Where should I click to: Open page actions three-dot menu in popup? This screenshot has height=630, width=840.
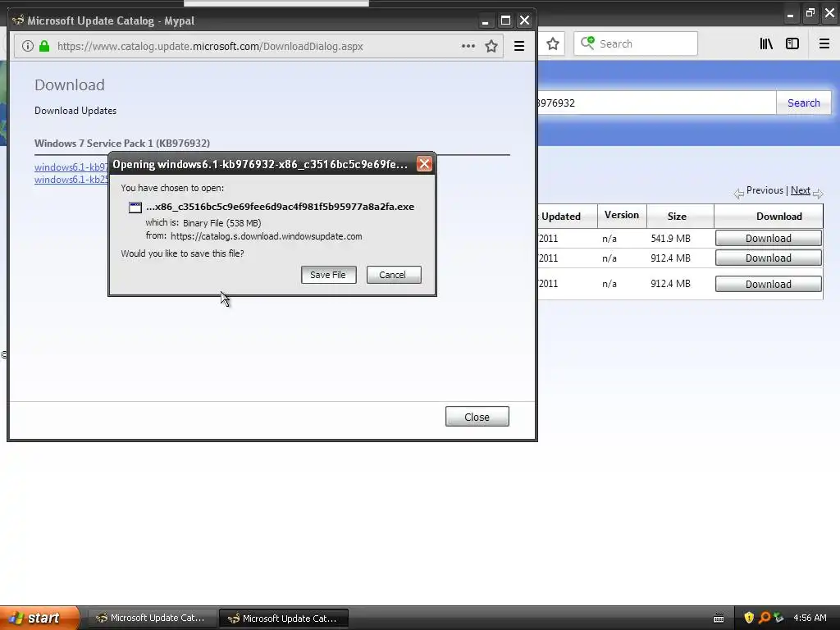pos(468,46)
